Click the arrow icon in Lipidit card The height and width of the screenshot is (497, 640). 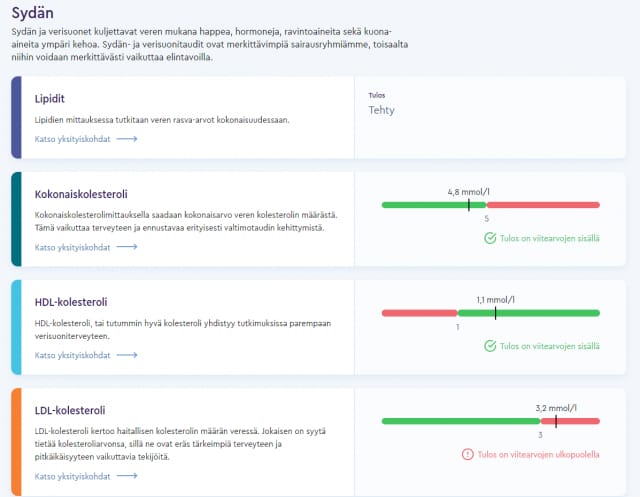[x=127, y=139]
